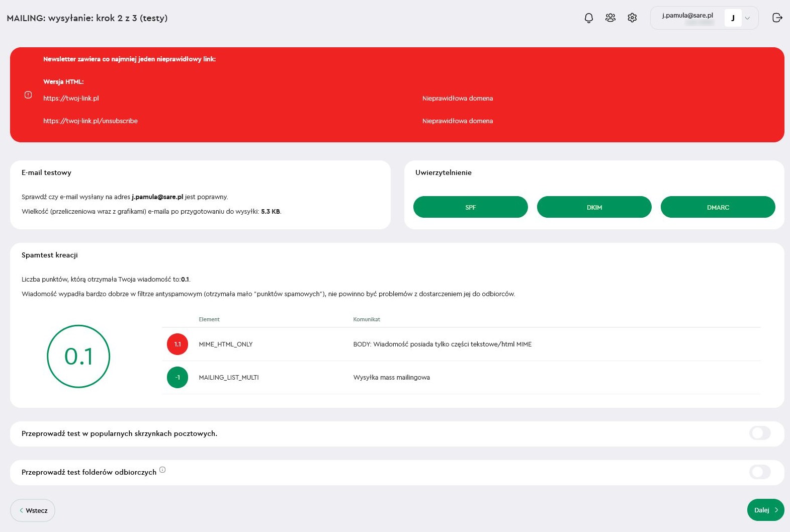Screen dimensions: 790x532
Task: Click info icon beside folder test label
Action: (162, 470)
